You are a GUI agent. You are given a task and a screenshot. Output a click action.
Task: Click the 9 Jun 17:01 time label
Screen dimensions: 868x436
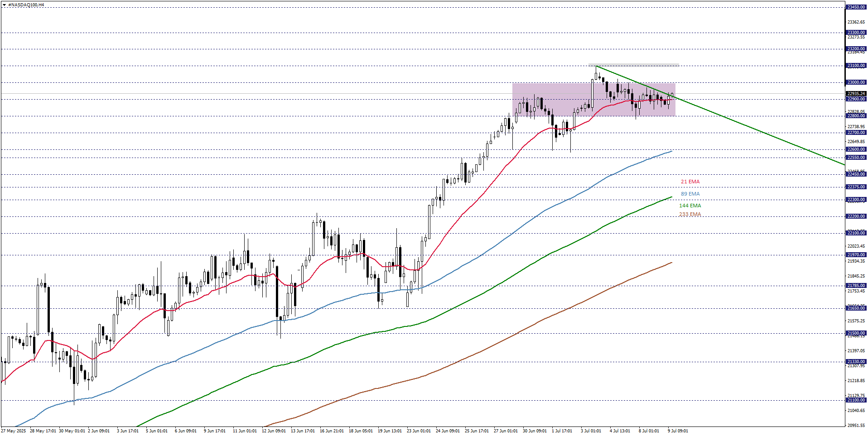coord(215,431)
